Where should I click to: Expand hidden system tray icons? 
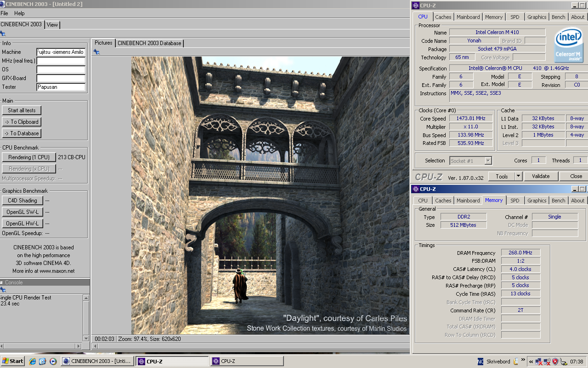pyautogui.click(x=531, y=362)
